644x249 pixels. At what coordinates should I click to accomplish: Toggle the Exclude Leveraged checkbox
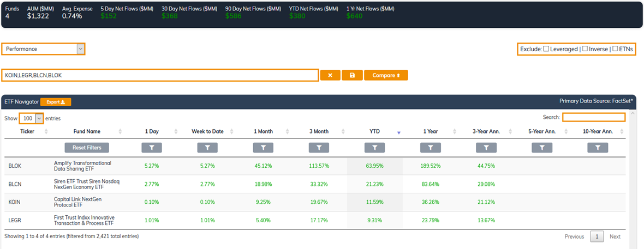(546, 48)
